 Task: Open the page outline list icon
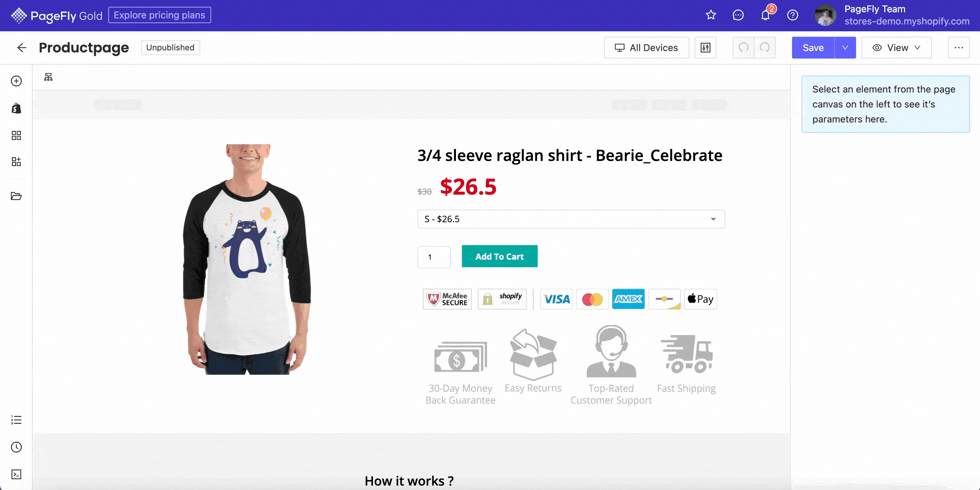pyautogui.click(x=16, y=420)
